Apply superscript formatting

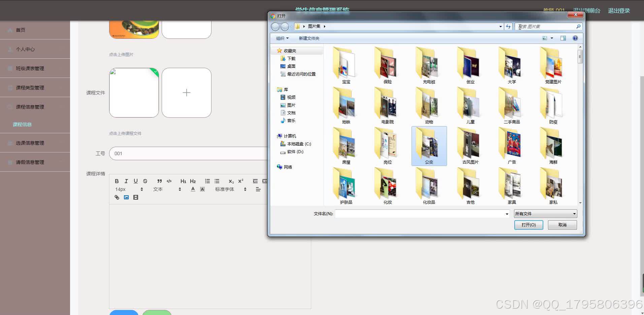241,181
